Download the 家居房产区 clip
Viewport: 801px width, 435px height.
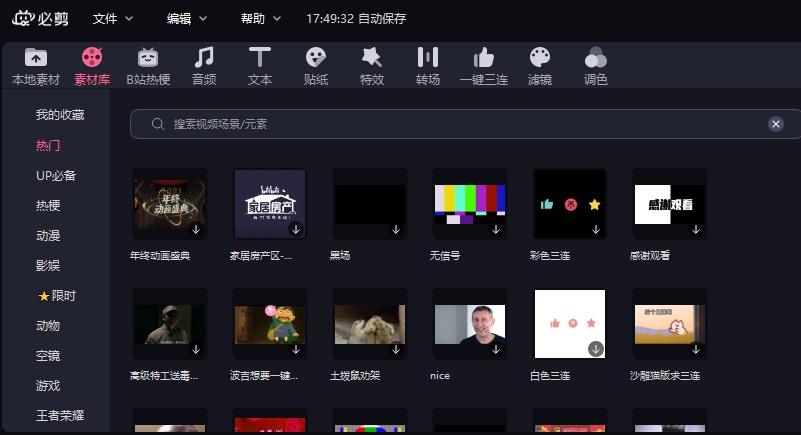(x=296, y=230)
